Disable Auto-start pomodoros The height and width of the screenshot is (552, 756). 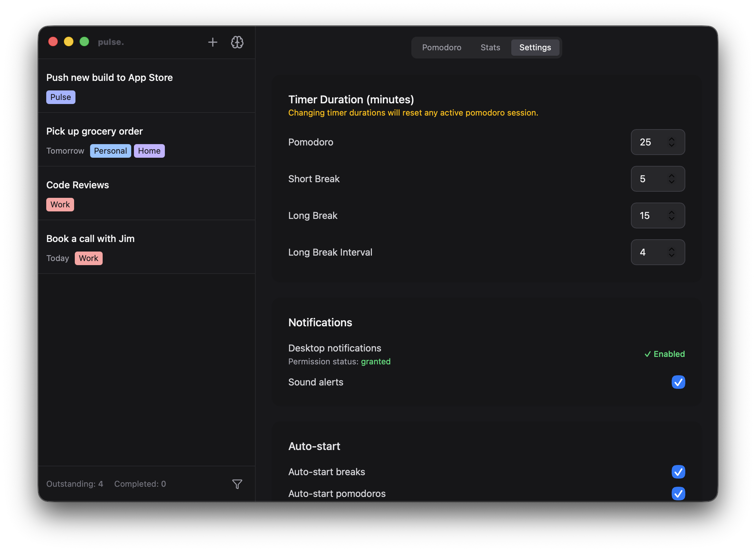tap(678, 494)
